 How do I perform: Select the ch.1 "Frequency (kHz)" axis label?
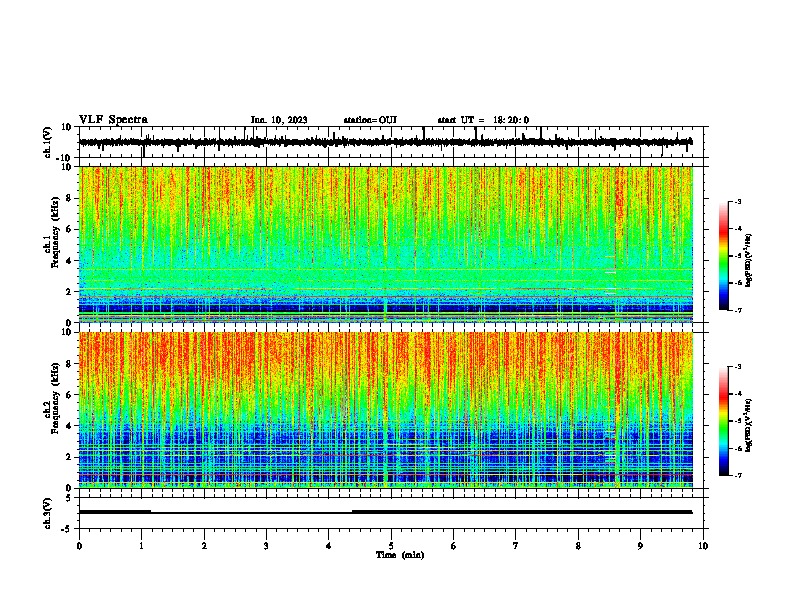[55, 232]
